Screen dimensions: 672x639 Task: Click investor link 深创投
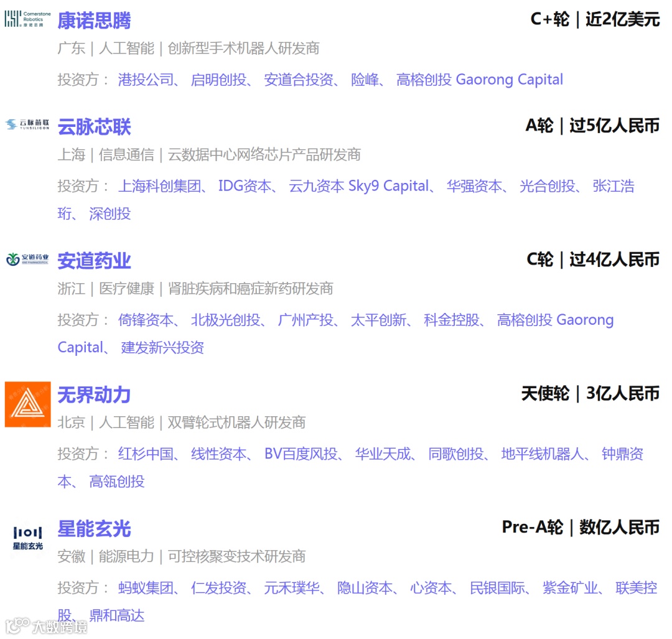click(110, 213)
